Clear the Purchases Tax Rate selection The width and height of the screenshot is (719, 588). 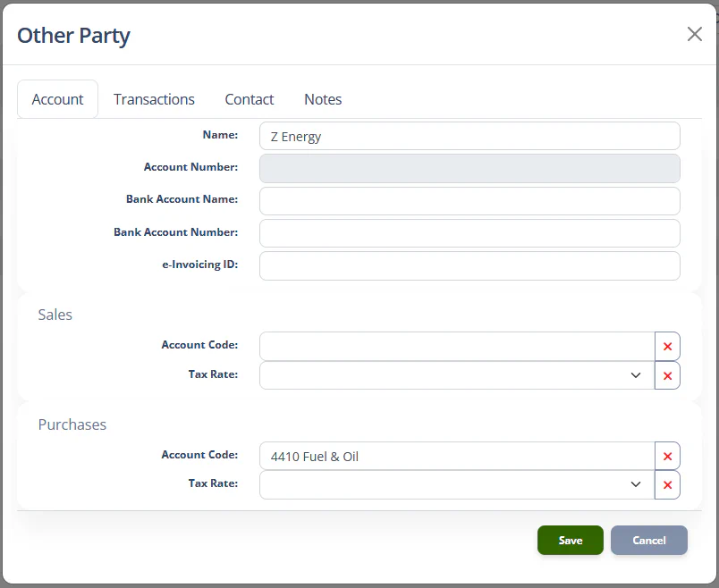667,485
